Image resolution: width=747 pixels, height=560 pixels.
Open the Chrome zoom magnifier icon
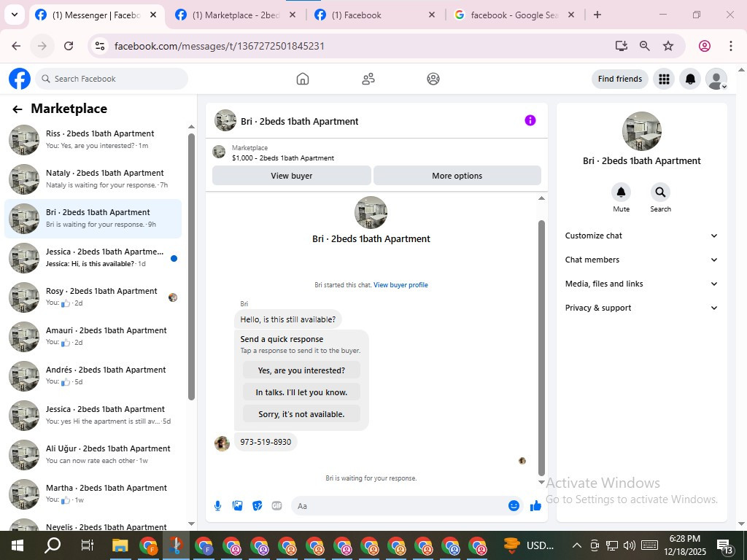pyautogui.click(x=645, y=46)
